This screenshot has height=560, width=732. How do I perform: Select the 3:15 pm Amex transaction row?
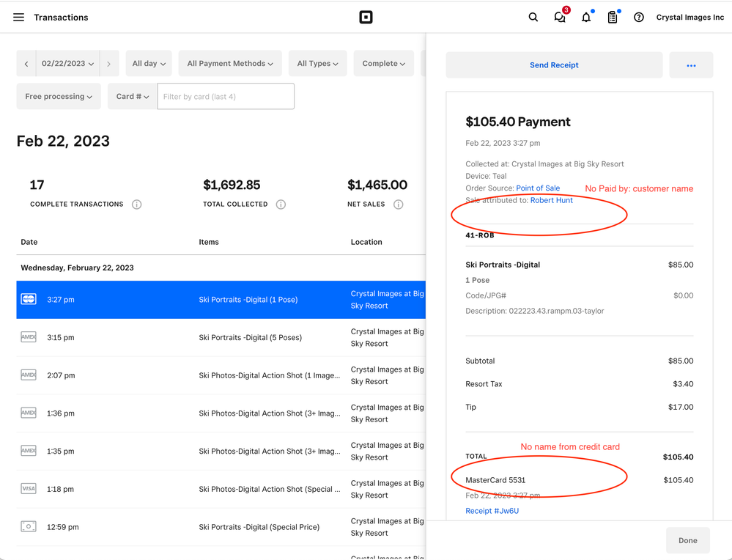click(x=220, y=338)
